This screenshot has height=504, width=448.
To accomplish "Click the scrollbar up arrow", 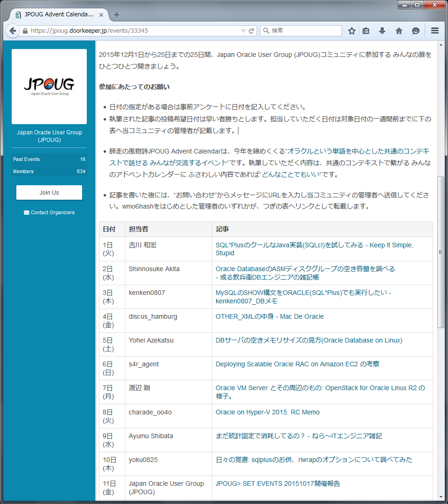I will point(441,45).
